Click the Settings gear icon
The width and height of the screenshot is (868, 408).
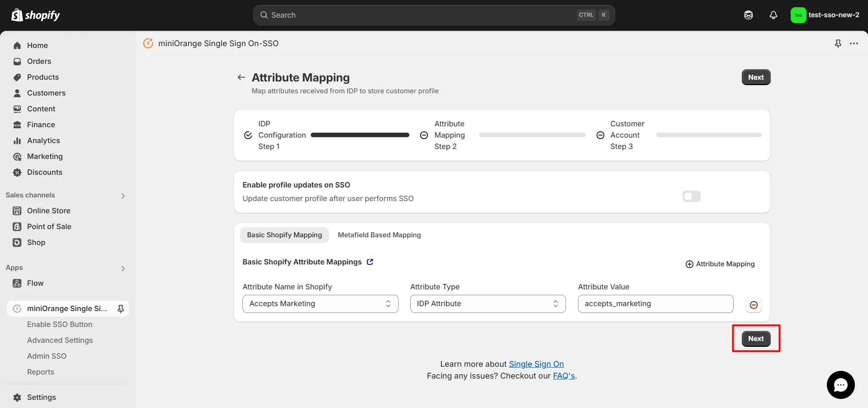click(17, 397)
